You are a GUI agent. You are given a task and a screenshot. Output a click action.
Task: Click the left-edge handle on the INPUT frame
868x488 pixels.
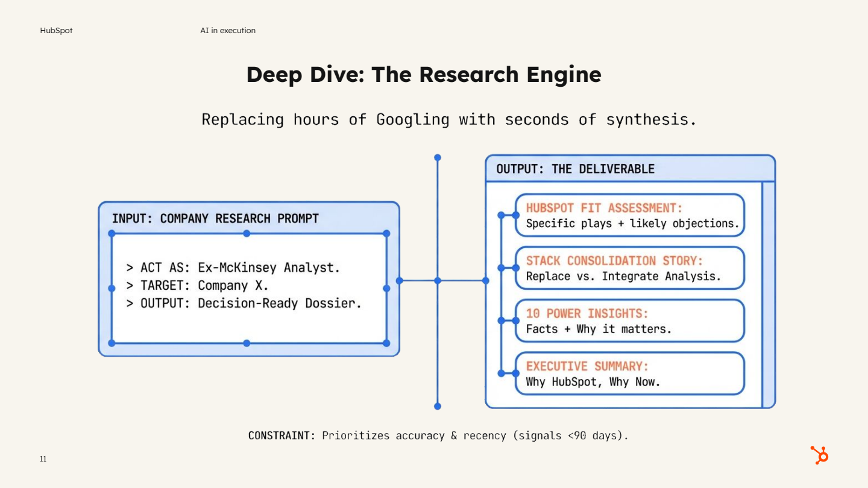click(110, 288)
